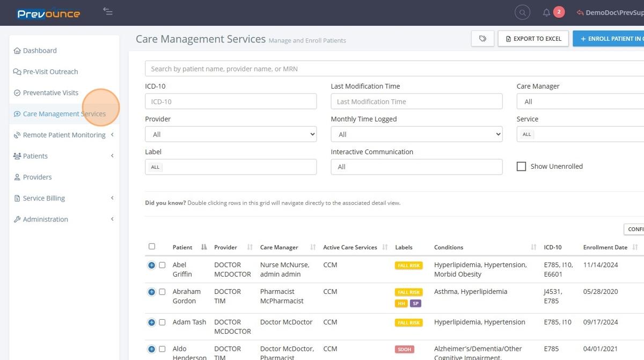Click the partially visible Configure button above the table
644x360 pixels.
point(634,229)
